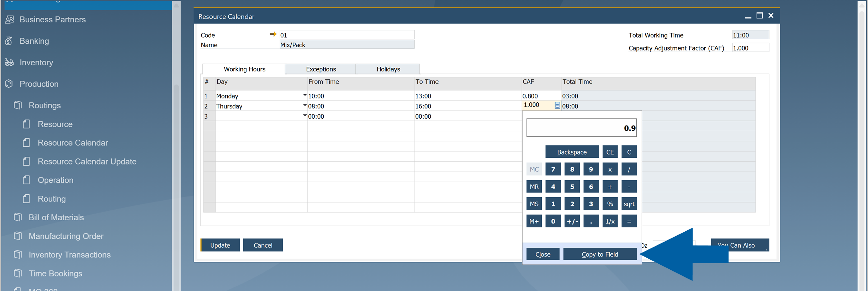Click calculator digit 8
Viewport: 868px width, 291px height.
pyautogui.click(x=572, y=169)
